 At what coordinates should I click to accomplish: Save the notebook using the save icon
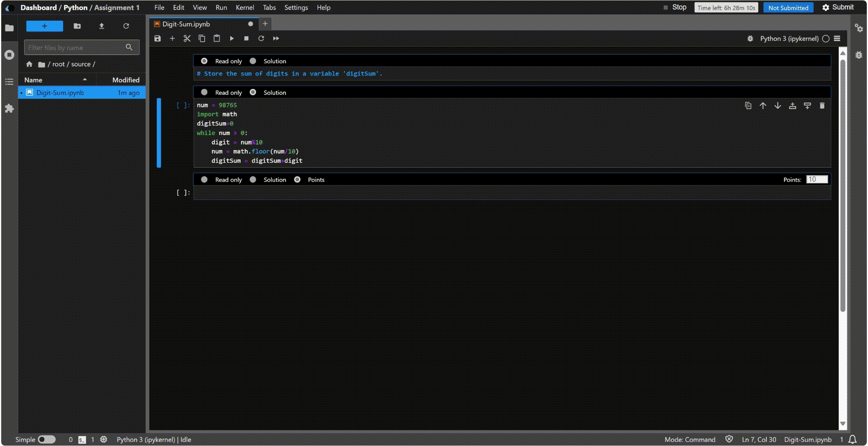(157, 38)
